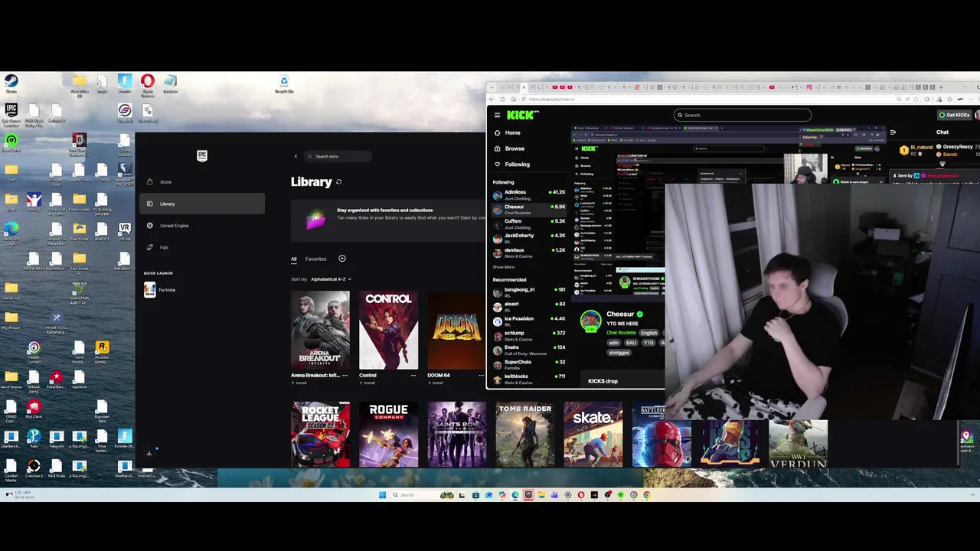Open the skate. game tile

(x=593, y=434)
